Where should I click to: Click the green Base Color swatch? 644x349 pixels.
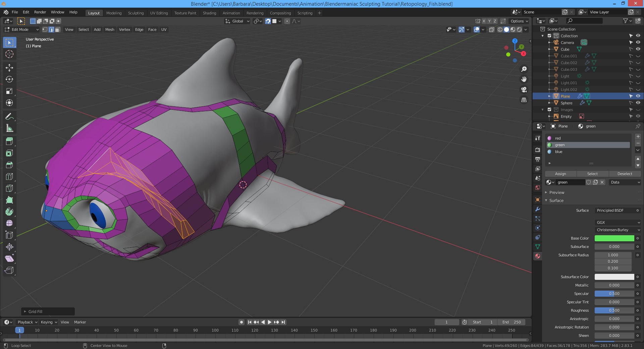pos(614,238)
